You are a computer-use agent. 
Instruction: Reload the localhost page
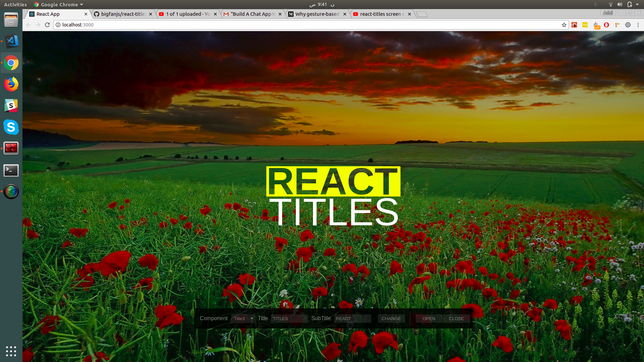(47, 25)
